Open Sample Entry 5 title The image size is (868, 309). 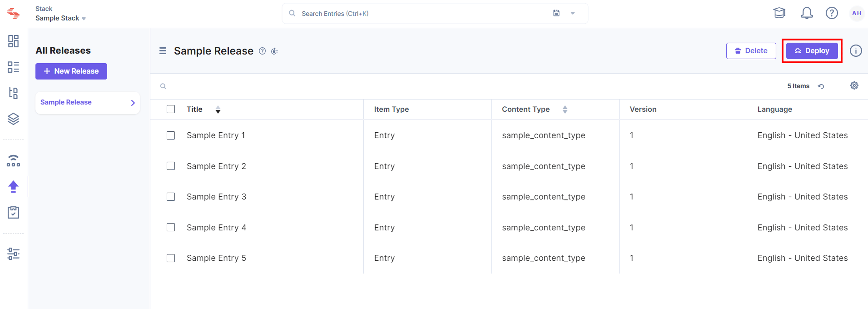[x=216, y=258]
